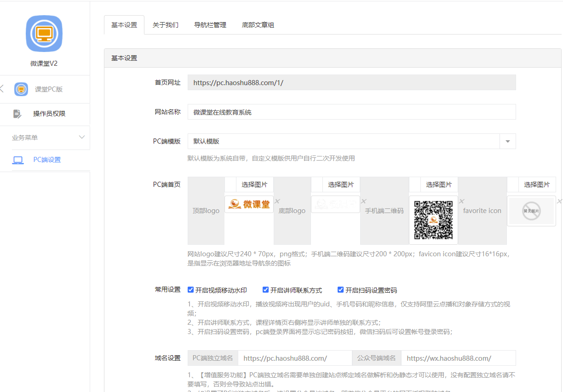Click the 微课堂V2 title text
The width and height of the screenshot is (563, 392).
pyautogui.click(x=44, y=63)
